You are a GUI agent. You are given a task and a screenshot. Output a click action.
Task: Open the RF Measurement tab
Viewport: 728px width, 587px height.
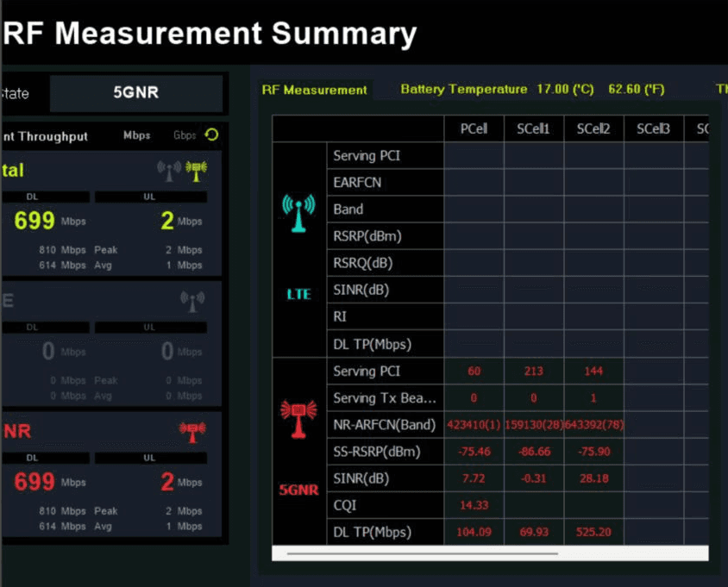(314, 90)
